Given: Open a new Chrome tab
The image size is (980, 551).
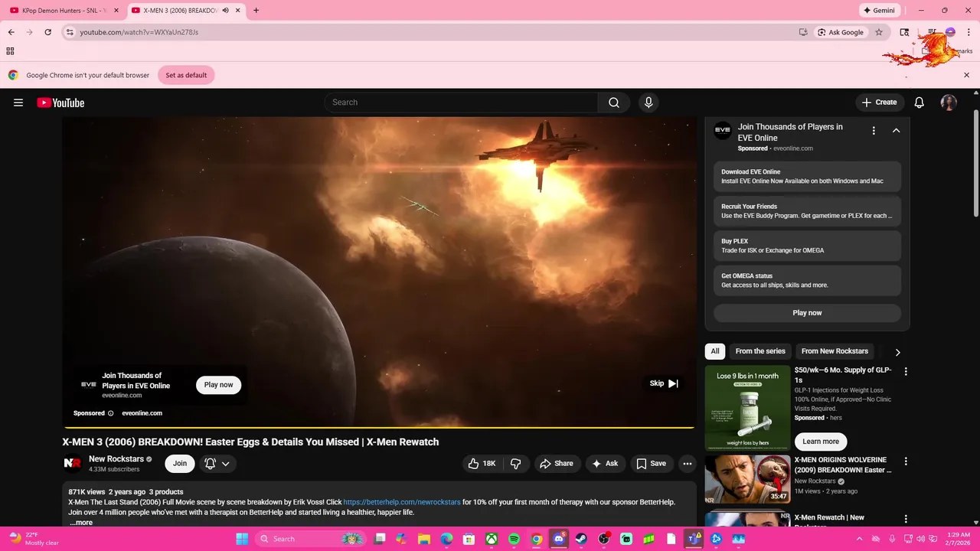Looking at the screenshot, I should coord(256,11).
